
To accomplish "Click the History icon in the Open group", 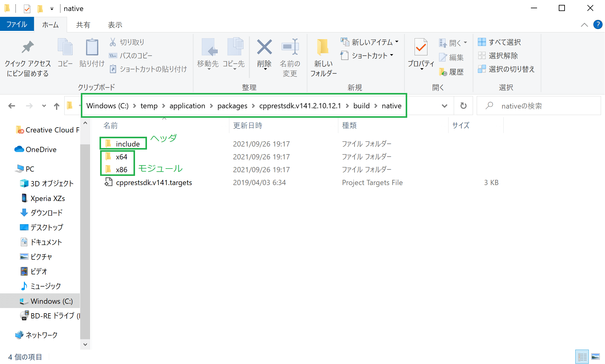I will (443, 72).
